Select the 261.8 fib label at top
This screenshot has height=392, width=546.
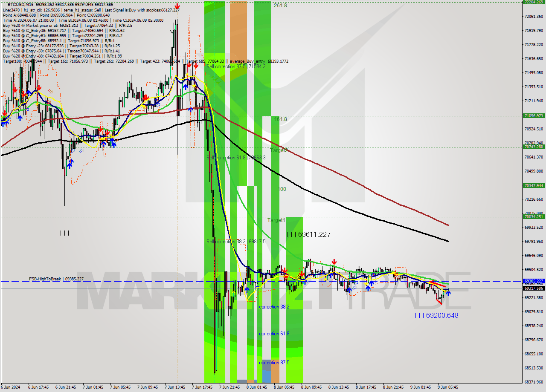pos(280,6)
